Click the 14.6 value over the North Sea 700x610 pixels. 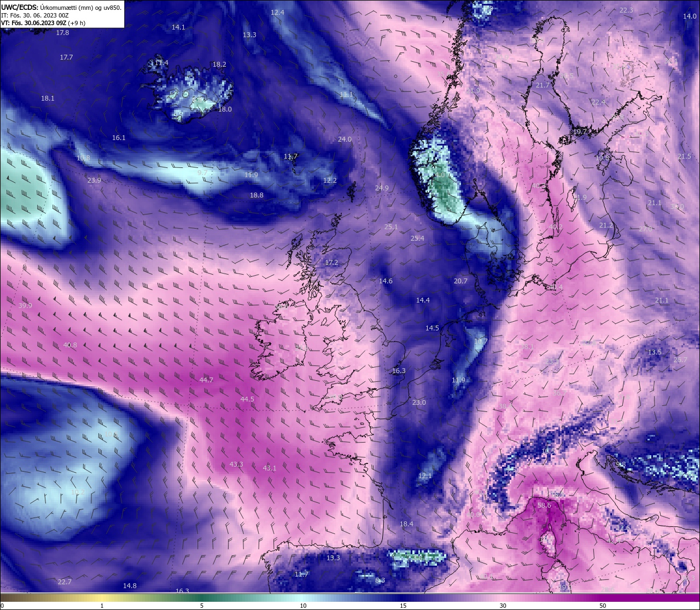386,281
